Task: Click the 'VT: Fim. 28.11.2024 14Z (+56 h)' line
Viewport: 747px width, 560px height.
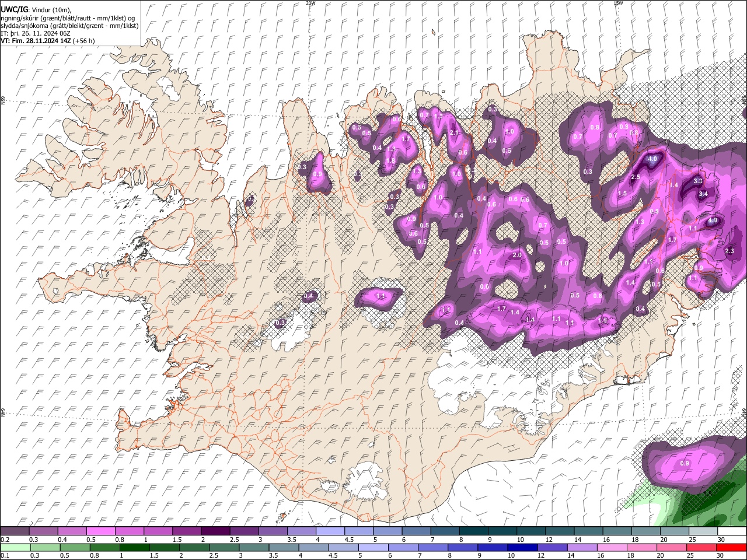Action: click(x=48, y=41)
